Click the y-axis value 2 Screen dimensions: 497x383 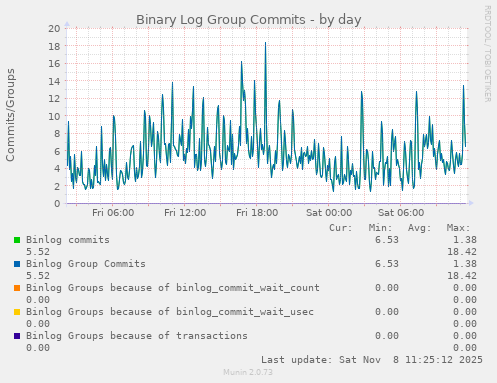point(57,186)
